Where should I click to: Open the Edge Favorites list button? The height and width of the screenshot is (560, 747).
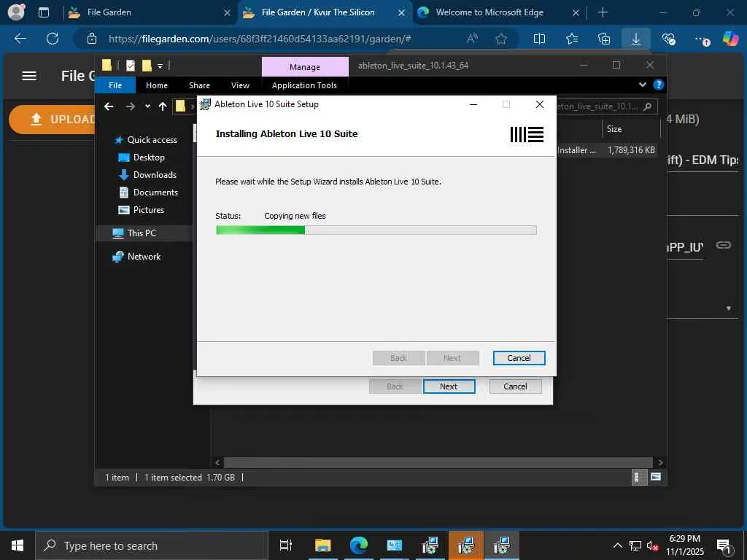tap(572, 39)
